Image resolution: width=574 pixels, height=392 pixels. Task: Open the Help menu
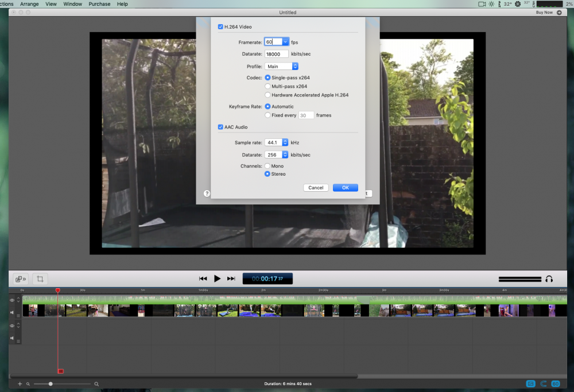pyautogui.click(x=122, y=4)
